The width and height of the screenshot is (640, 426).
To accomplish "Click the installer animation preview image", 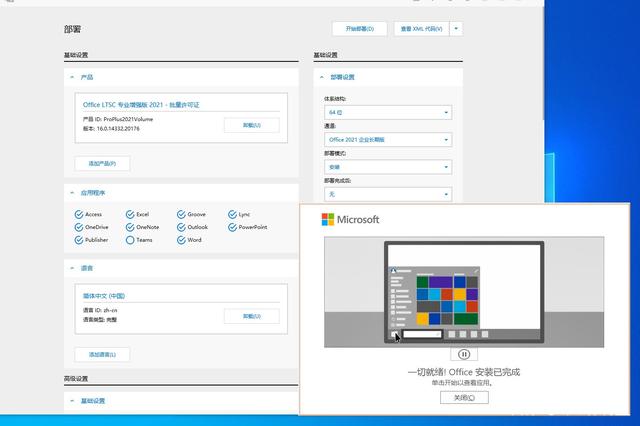I will click(464, 292).
